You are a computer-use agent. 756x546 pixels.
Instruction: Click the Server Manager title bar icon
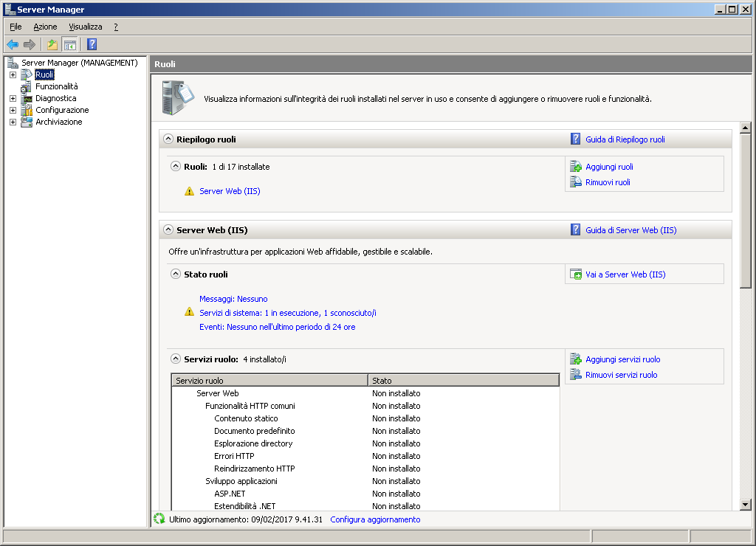point(10,9)
